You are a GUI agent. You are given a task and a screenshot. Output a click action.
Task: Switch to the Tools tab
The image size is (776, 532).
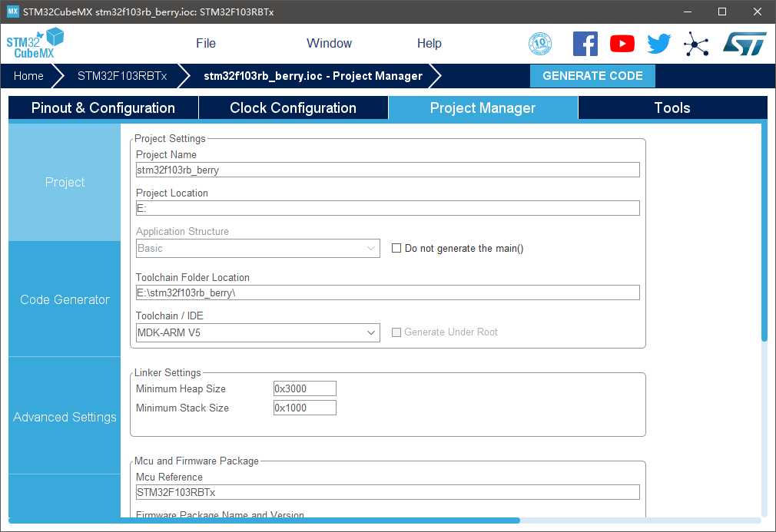pos(672,107)
